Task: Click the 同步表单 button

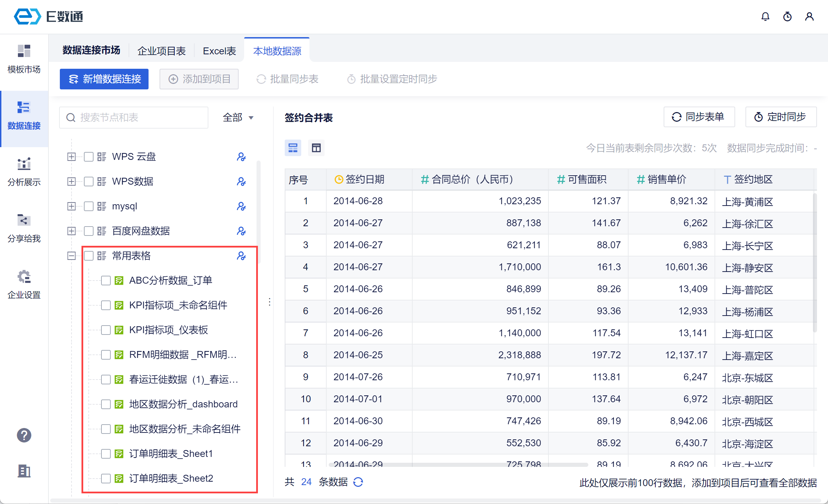Action: [699, 117]
